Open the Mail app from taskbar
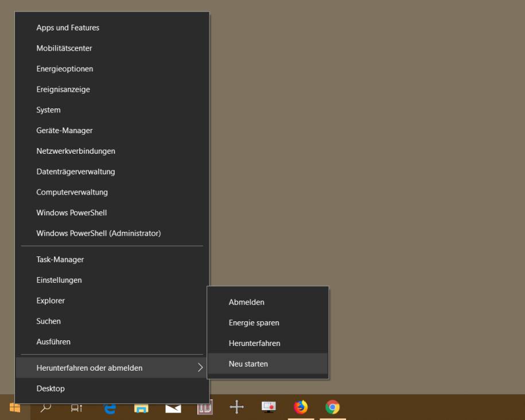Viewport: 525px width, 420px height. click(173, 409)
